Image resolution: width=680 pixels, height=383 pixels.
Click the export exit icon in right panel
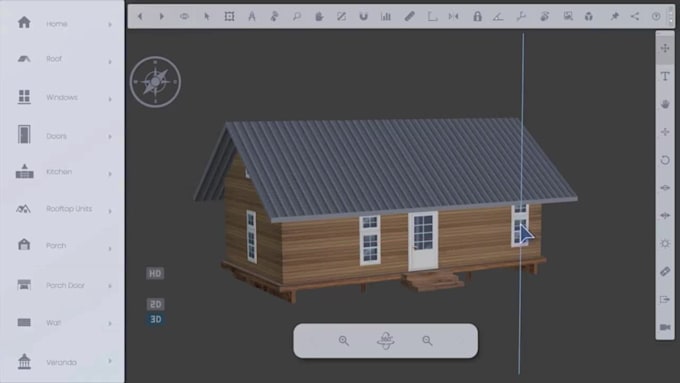click(x=665, y=299)
